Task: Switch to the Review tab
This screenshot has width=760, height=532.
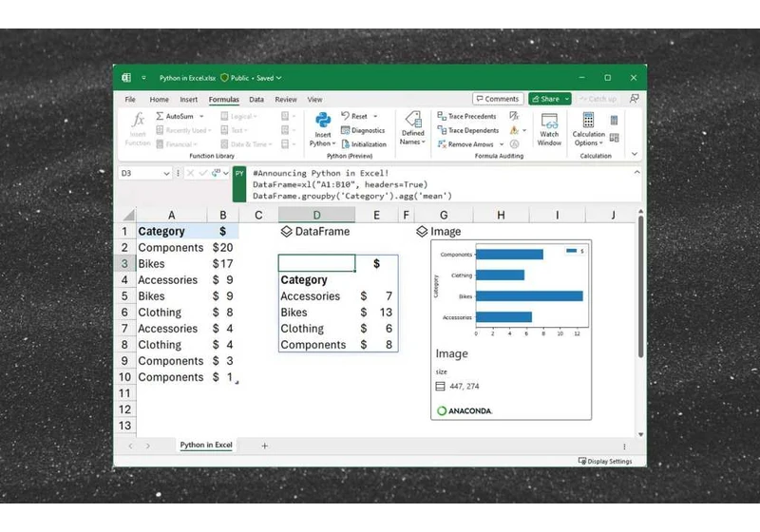Action: pos(286,100)
